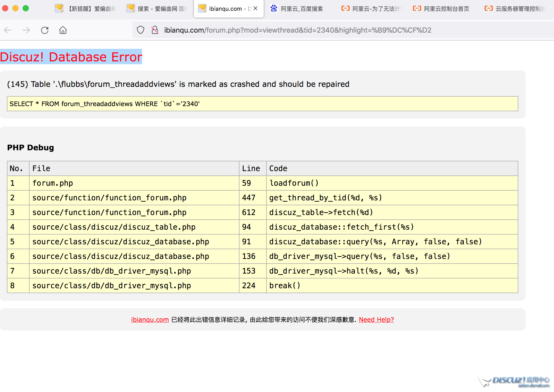Click the source/class/discuz/discuz_table.php cell
The height and width of the screenshot is (392, 554).
coord(134,227)
